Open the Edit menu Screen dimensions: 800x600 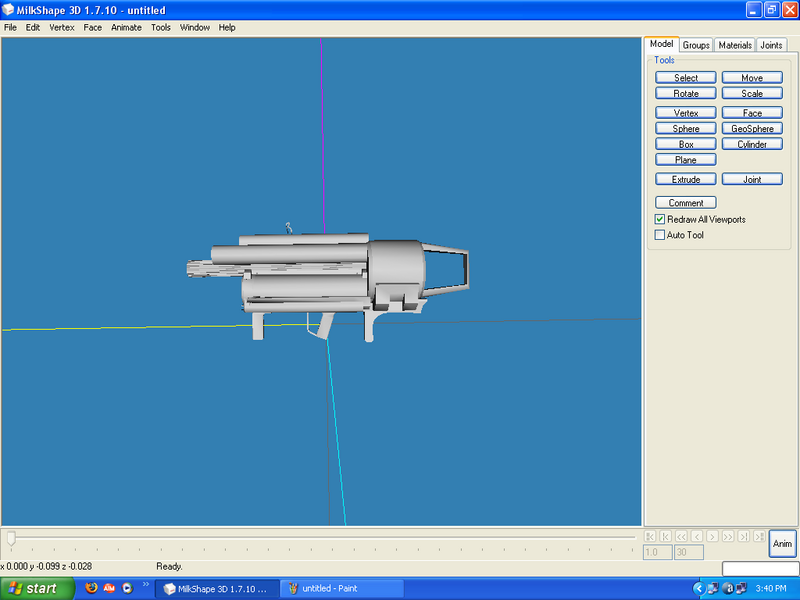(33, 28)
